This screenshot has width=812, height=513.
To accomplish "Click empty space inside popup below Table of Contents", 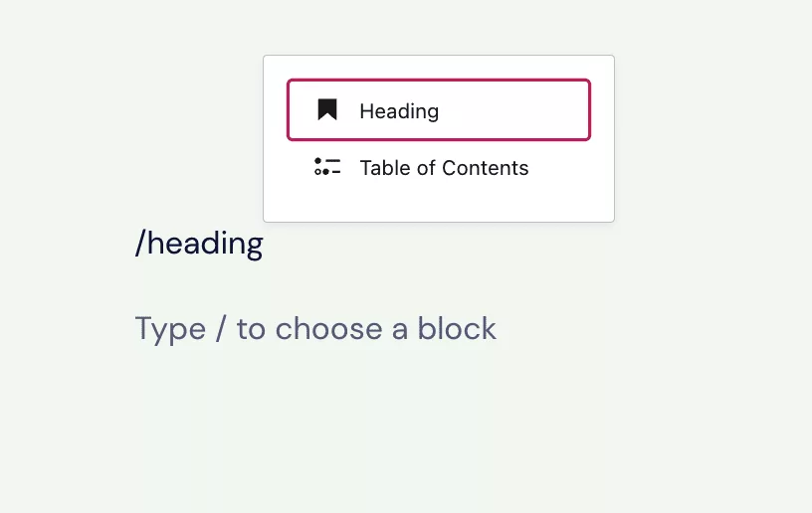I will pos(439,207).
